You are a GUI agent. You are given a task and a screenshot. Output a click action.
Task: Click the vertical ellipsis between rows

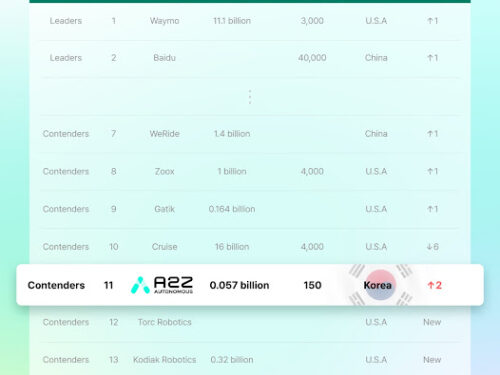coord(250,97)
